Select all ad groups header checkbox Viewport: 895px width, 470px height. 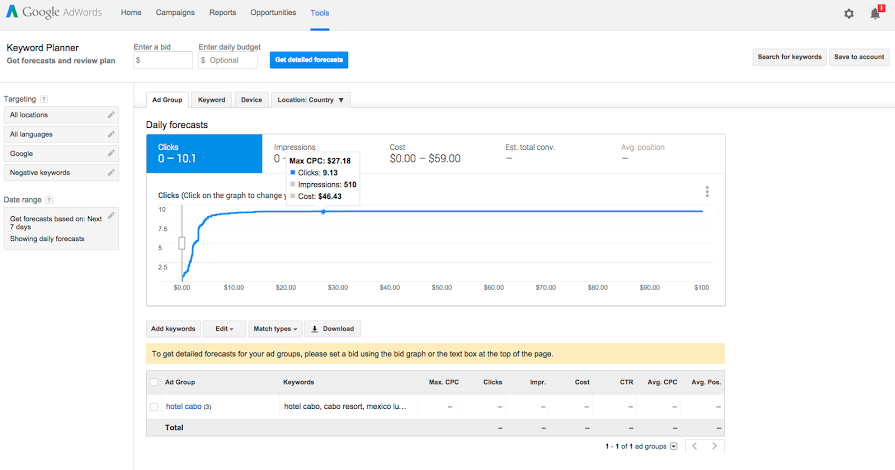[x=153, y=382]
